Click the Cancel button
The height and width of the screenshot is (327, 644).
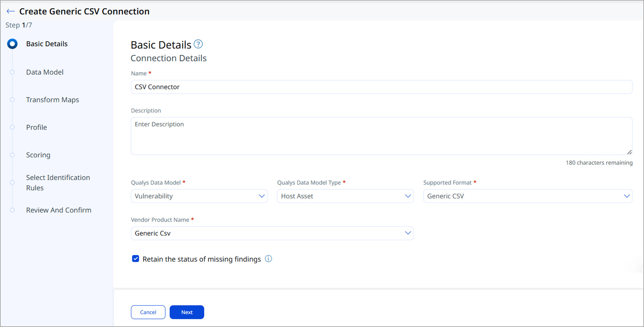pos(148,312)
